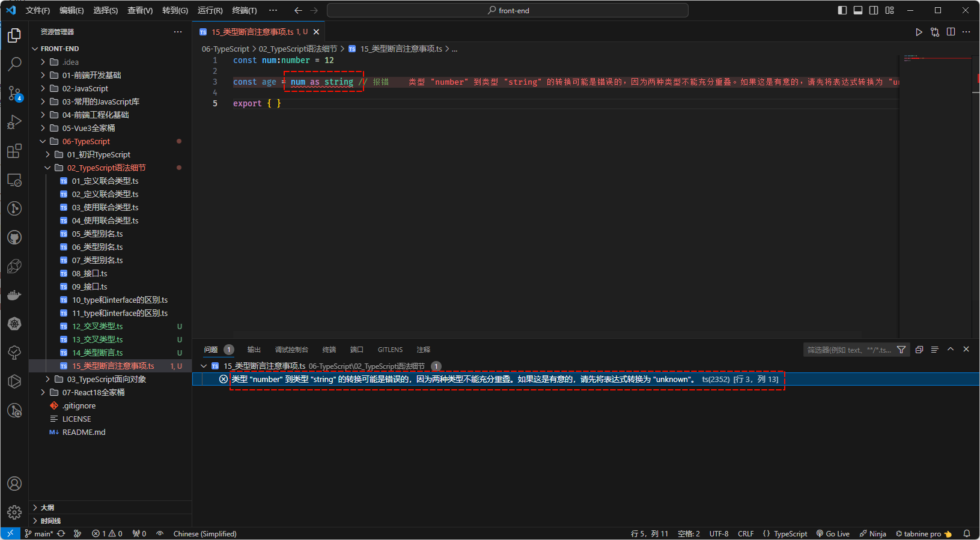Open Run and Debug view
Viewport: 980px width, 540px height.
point(14,122)
